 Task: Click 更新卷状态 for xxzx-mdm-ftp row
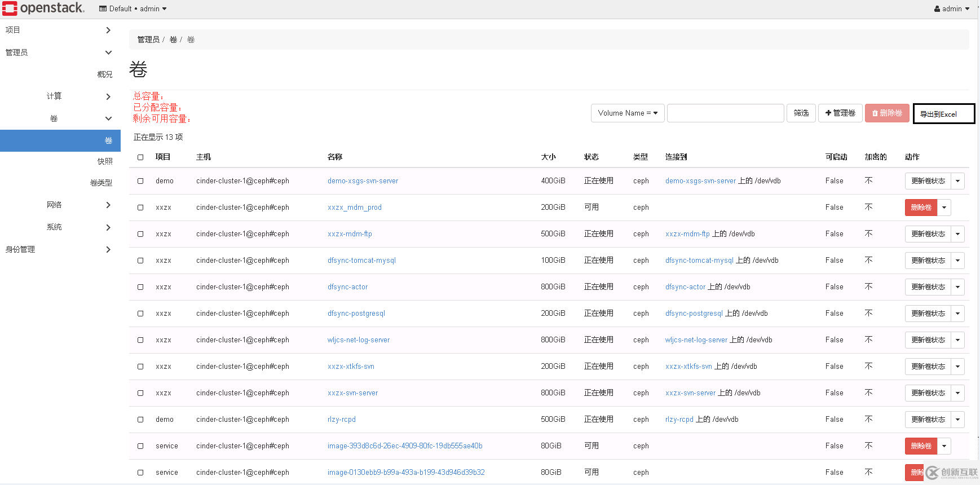[928, 234]
